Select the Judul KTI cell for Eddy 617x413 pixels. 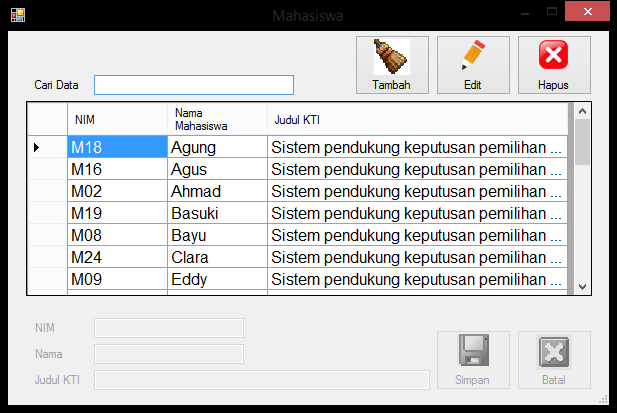pos(417,280)
